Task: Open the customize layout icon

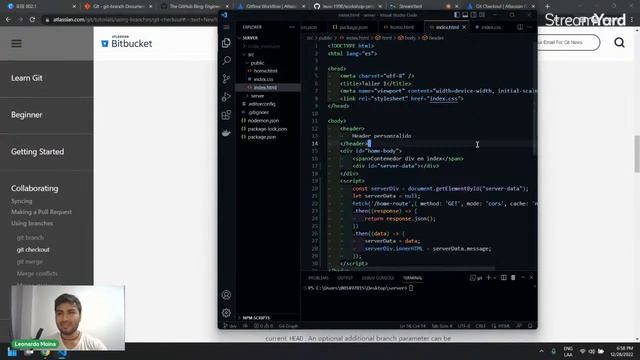Action: (482, 15)
